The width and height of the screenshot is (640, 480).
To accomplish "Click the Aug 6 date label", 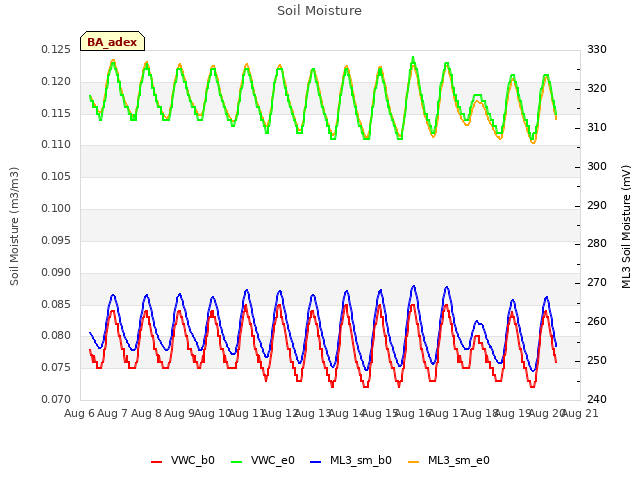I will point(79,414).
